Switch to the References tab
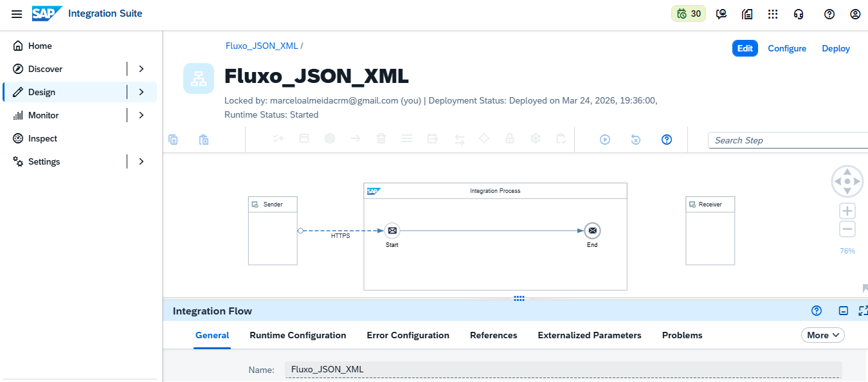The width and height of the screenshot is (868, 382). click(494, 335)
